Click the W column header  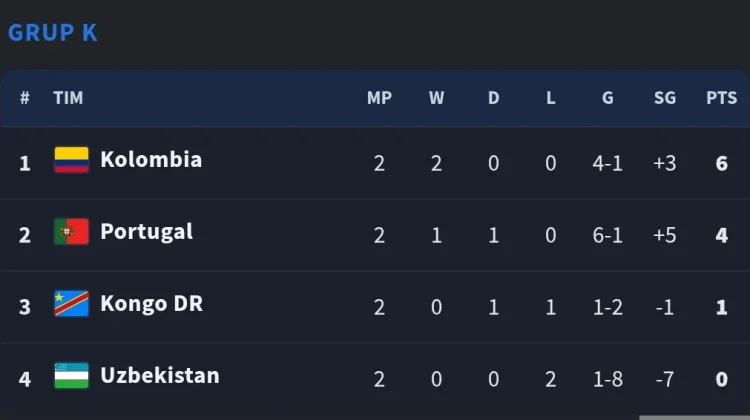click(436, 98)
